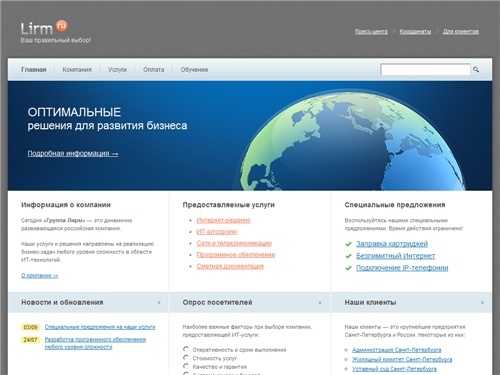Click the 03/09 news date badge
500x375 pixels.
30,327
